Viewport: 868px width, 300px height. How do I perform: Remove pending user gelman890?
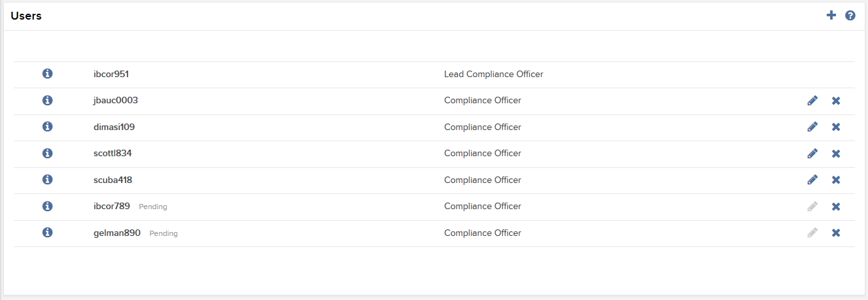pyautogui.click(x=836, y=233)
